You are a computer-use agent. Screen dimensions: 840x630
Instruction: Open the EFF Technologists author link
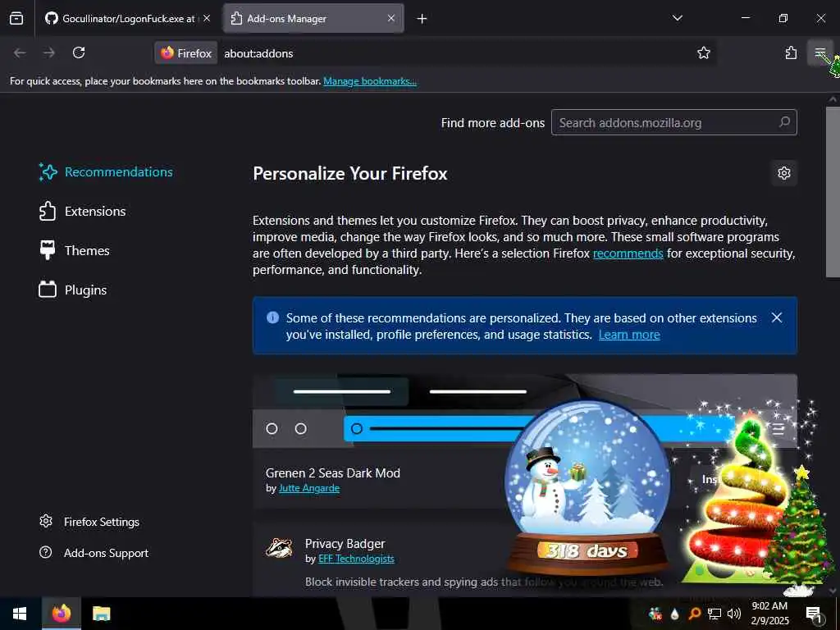(356, 559)
